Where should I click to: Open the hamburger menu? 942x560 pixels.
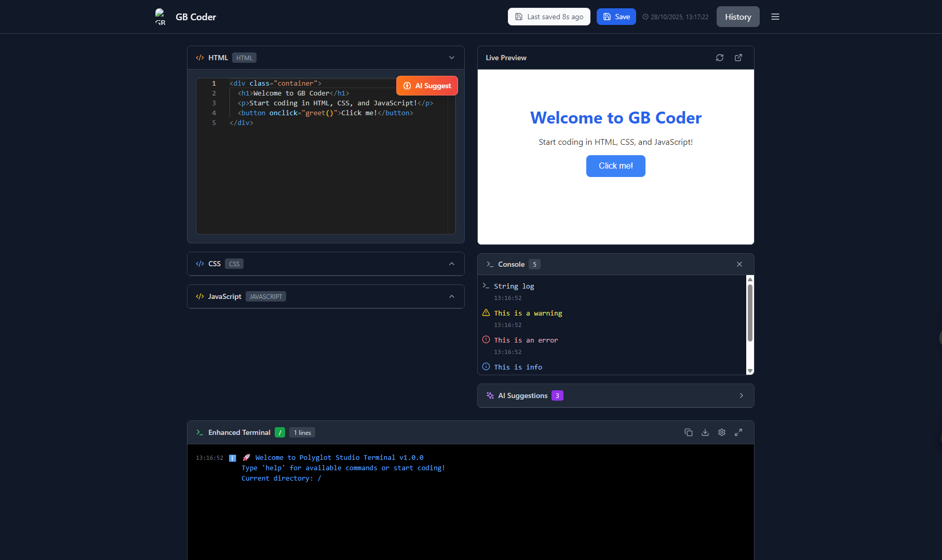point(775,17)
